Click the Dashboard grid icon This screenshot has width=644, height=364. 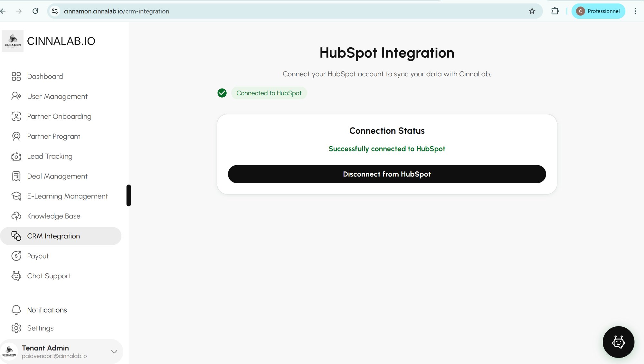[16, 76]
